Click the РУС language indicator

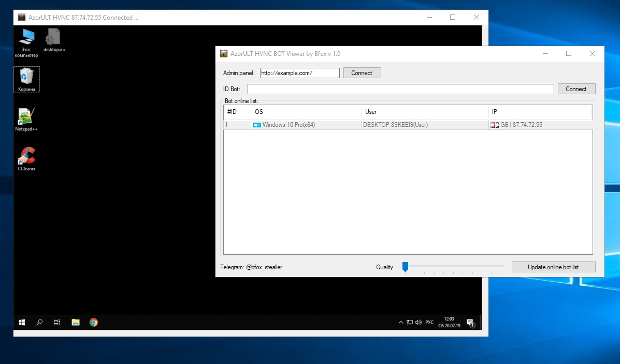(429, 322)
